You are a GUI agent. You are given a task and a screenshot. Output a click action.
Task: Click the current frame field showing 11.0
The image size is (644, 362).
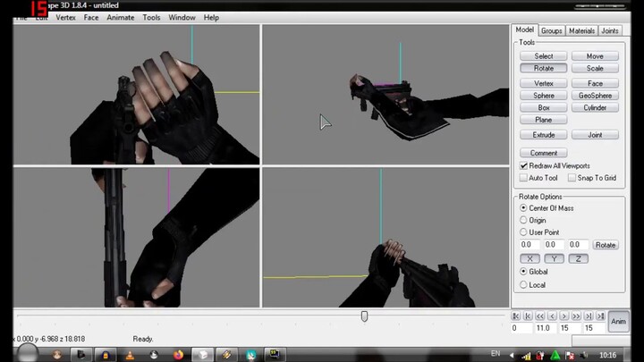click(545, 328)
